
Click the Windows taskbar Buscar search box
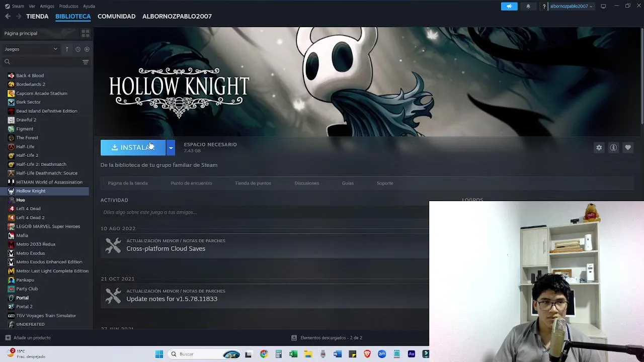click(x=204, y=354)
